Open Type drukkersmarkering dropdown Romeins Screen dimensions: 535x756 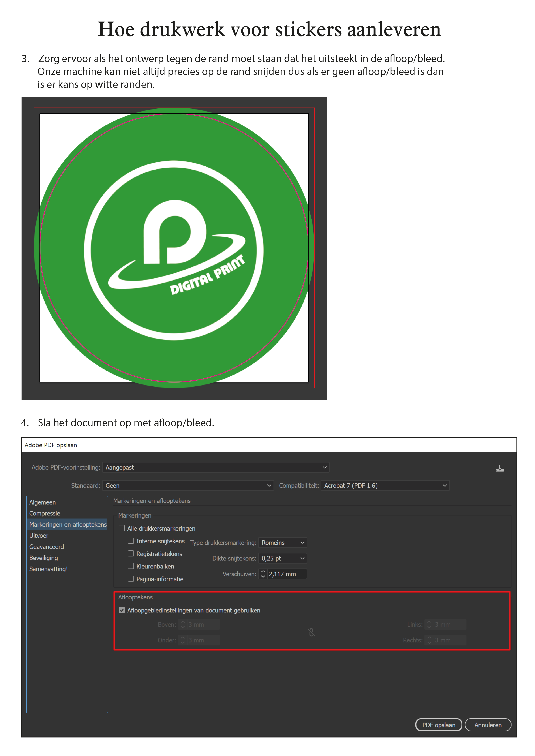click(283, 542)
